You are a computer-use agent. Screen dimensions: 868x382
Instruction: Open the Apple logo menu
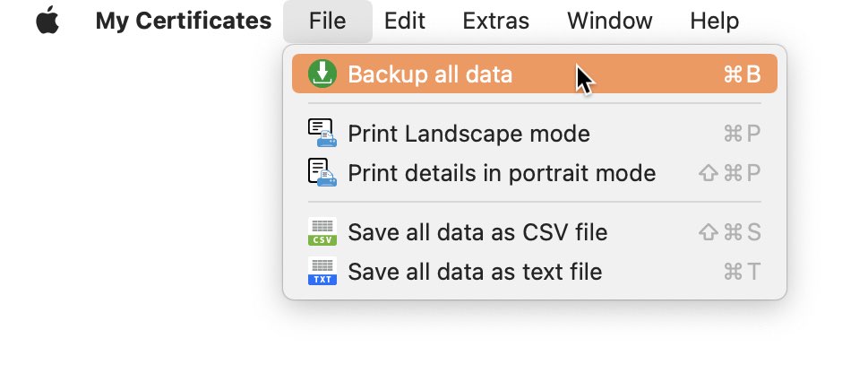[47, 21]
